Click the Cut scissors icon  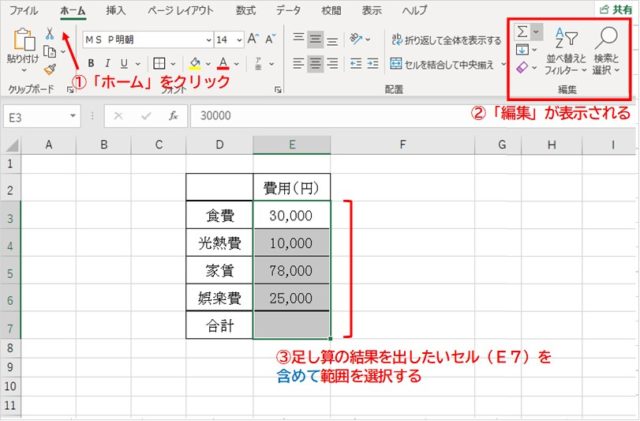50,33
